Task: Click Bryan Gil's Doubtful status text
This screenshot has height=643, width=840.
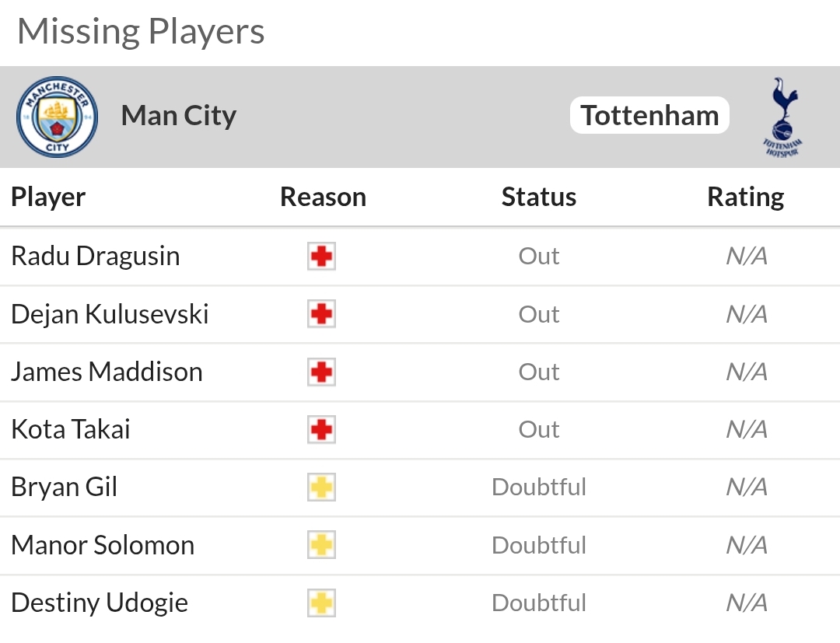Action: click(x=539, y=487)
